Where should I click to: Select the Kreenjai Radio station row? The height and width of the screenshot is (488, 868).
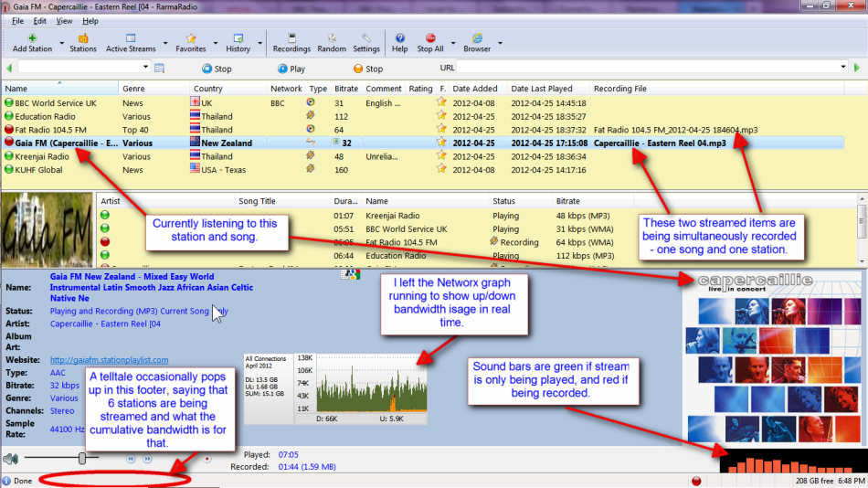pos(423,156)
